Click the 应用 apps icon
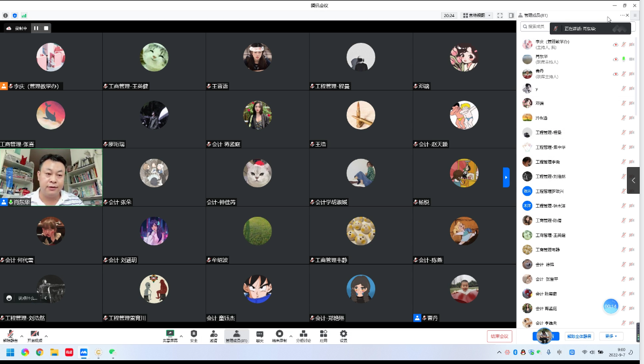This screenshot has height=364, width=644. point(323,335)
